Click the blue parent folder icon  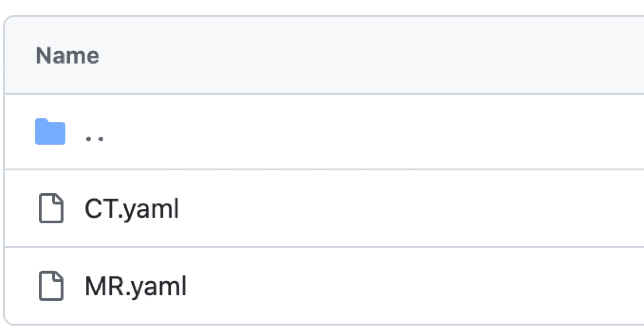(50, 131)
